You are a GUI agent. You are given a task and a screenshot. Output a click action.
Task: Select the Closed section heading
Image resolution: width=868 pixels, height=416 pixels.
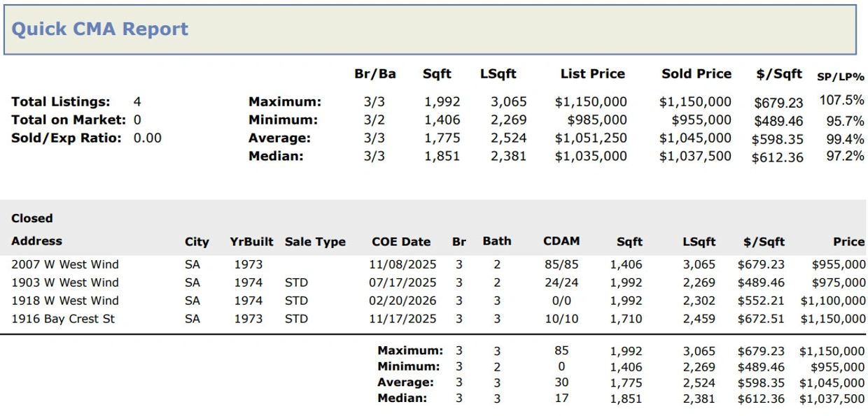coord(32,218)
